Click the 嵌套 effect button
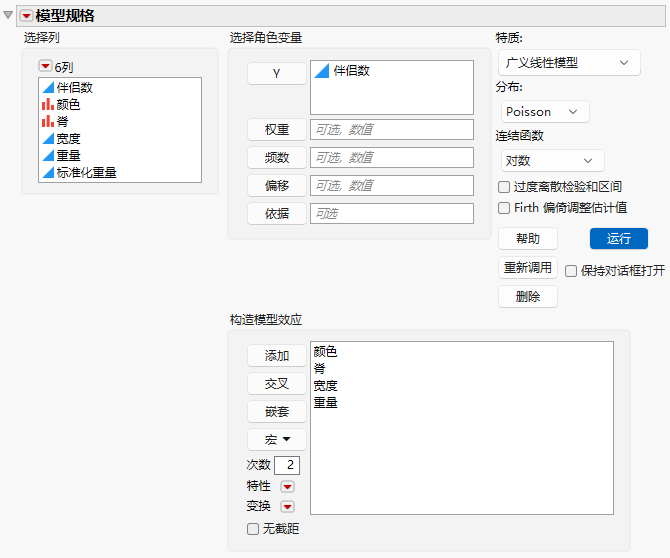 pyautogui.click(x=277, y=411)
